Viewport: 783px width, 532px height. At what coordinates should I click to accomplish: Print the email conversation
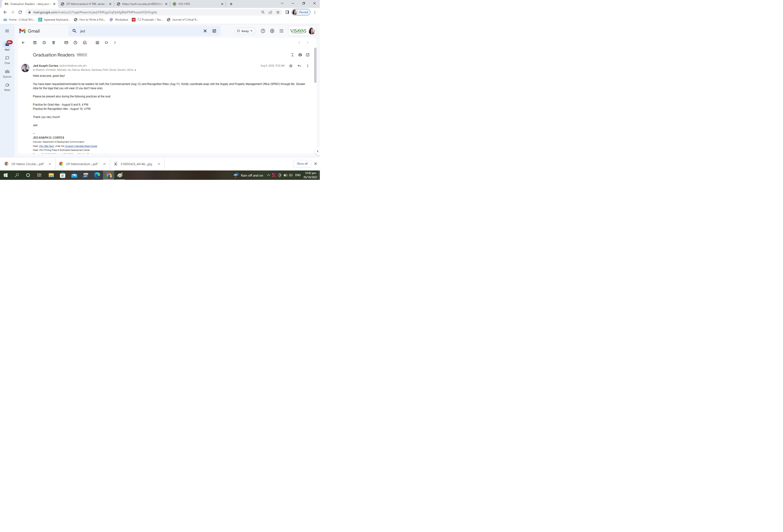click(x=300, y=55)
